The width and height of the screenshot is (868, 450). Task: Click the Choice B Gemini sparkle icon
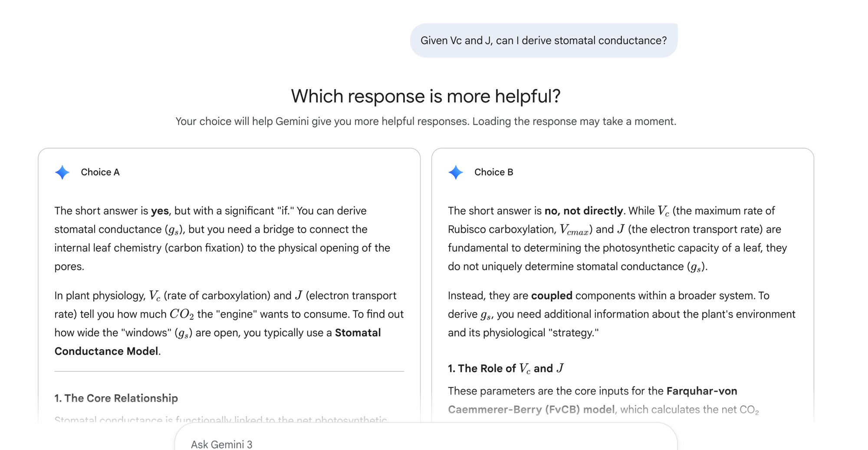point(456,172)
